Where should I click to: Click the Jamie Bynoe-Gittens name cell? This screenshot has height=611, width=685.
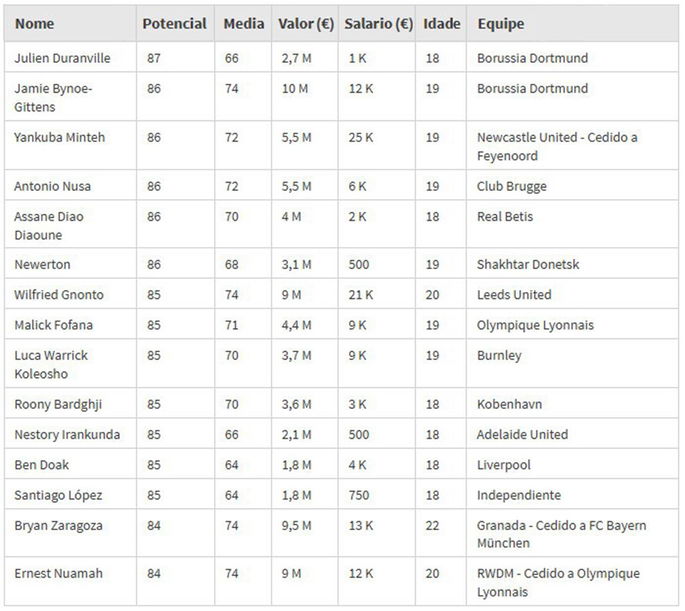tap(53, 98)
